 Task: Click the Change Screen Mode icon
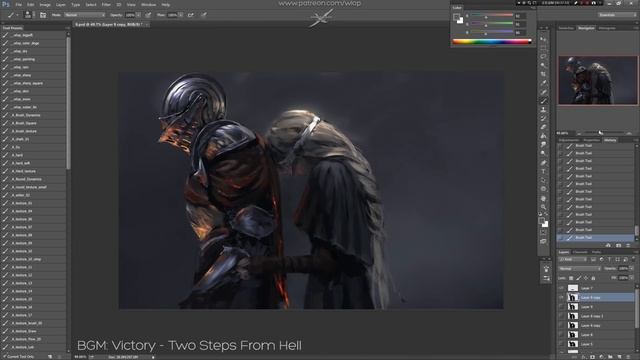pyautogui.click(x=543, y=242)
